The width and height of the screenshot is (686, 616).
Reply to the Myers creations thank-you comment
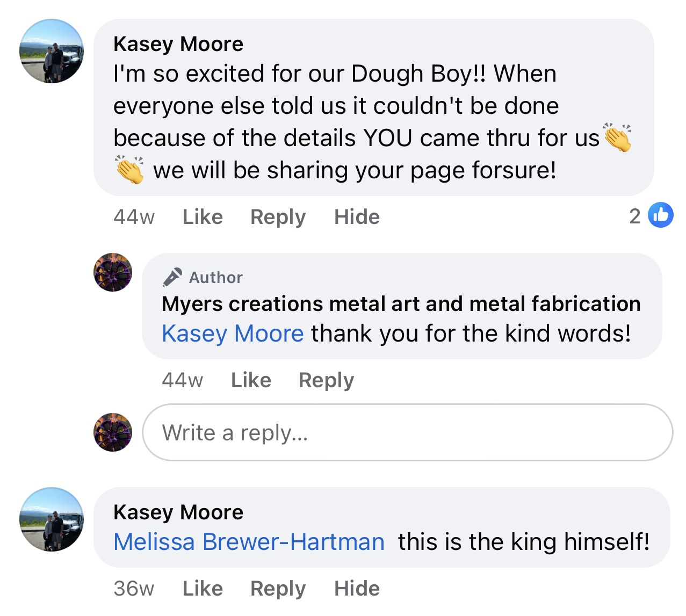coord(326,380)
